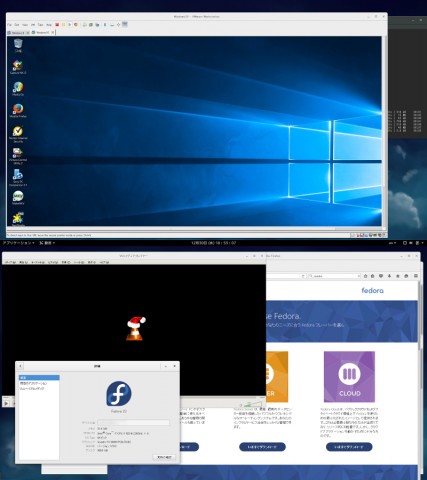Open the Firefox URL bar history dropdown
Image resolution: width=427 pixels, height=480 pixels.
pyautogui.click(x=303, y=276)
